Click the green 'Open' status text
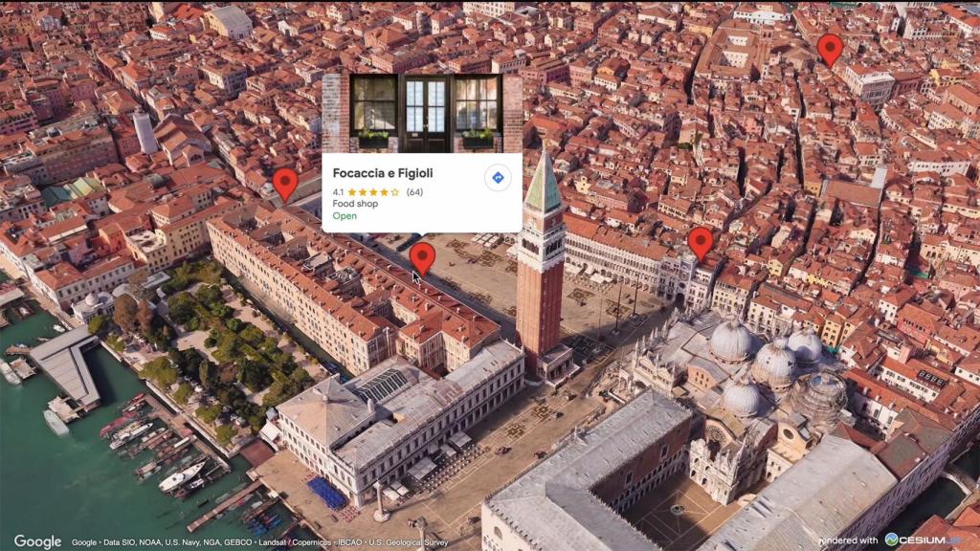The width and height of the screenshot is (980, 551). [345, 216]
